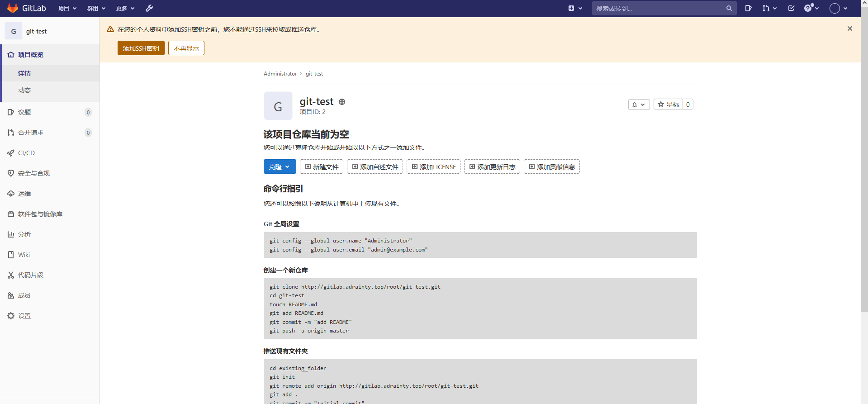Click the 该项目仓库当前为空 heading

[306, 134]
